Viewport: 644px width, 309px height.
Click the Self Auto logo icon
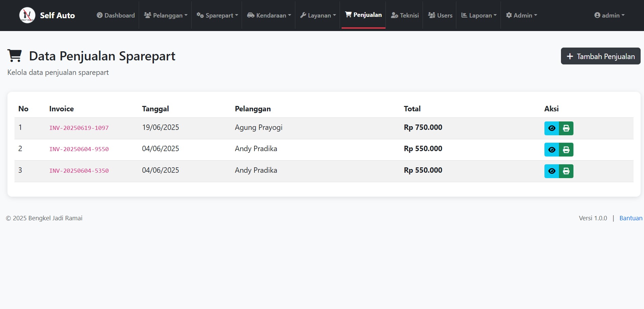(x=27, y=15)
